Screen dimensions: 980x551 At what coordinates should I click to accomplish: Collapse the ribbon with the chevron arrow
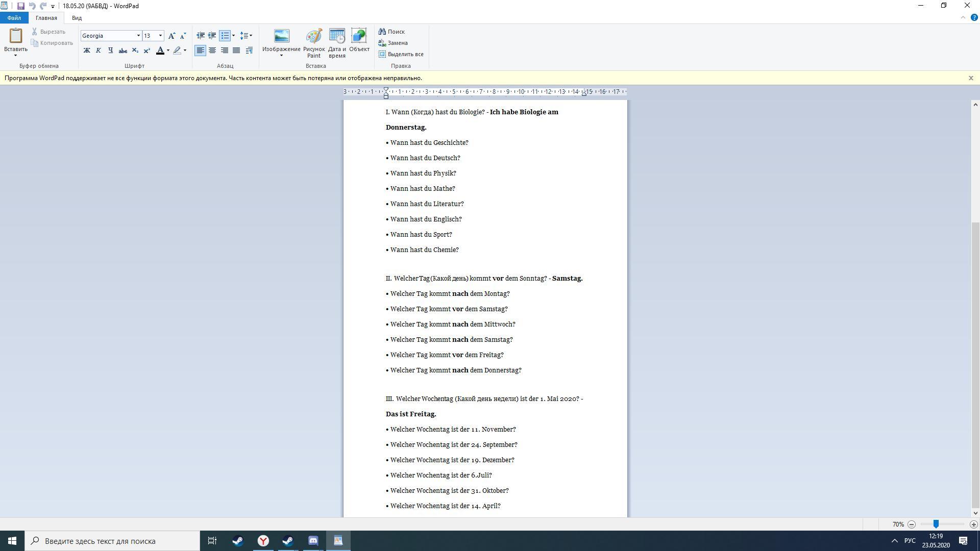(x=963, y=17)
